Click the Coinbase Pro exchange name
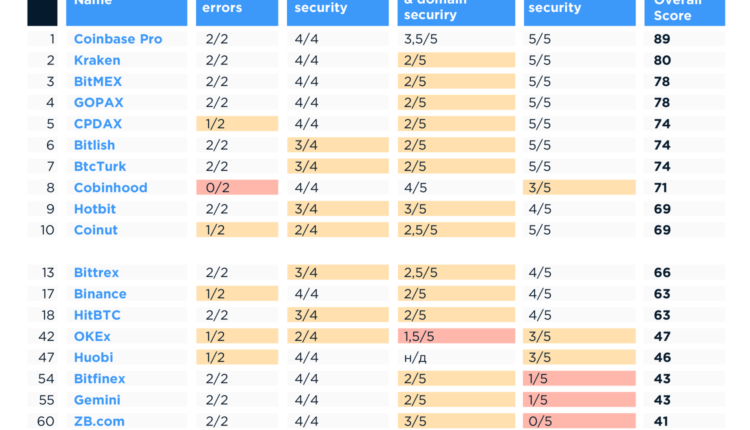Viewport: 750px width, 430px height. point(117,39)
